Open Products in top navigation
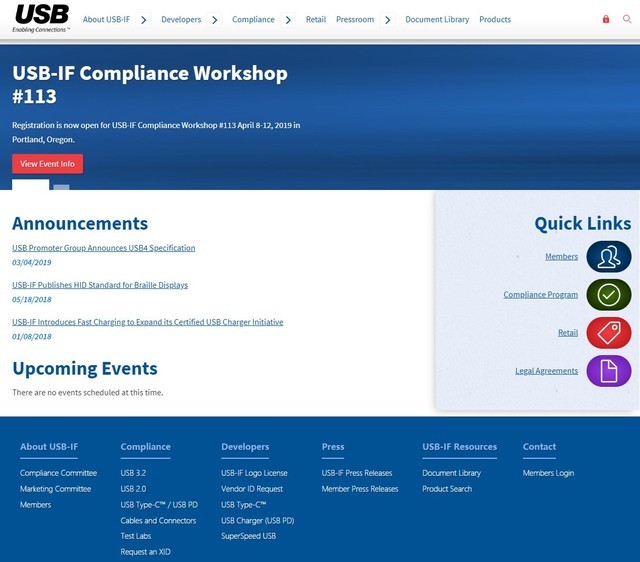Image resolution: width=640 pixels, height=562 pixels. pyautogui.click(x=495, y=20)
